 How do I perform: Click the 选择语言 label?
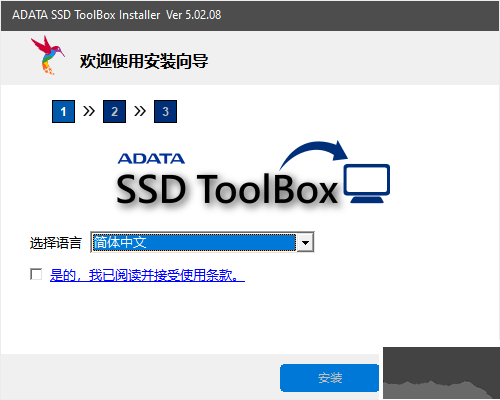[56, 243]
